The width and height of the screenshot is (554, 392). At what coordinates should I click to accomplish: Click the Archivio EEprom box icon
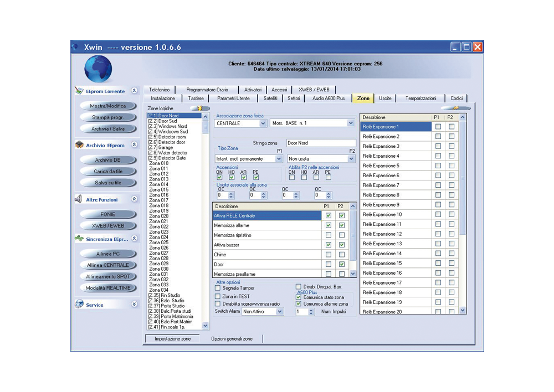[x=79, y=145]
